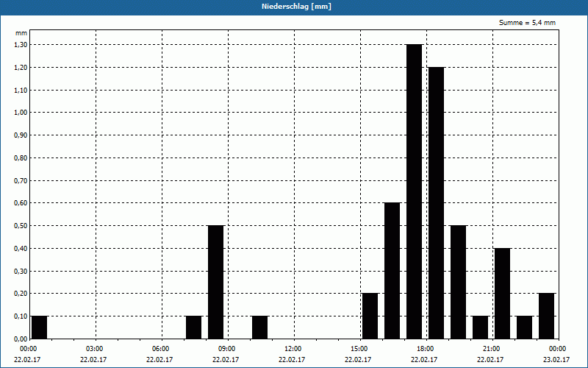Viewport: 588px width, 368px height.
Task: Select the 0,10 mm bar at 22:00
Action: pos(524,328)
